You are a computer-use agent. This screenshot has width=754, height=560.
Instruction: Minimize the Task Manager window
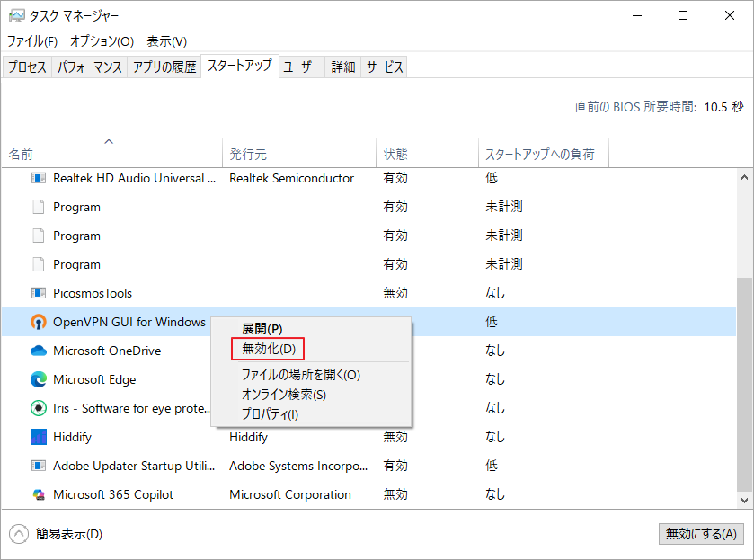point(637,16)
